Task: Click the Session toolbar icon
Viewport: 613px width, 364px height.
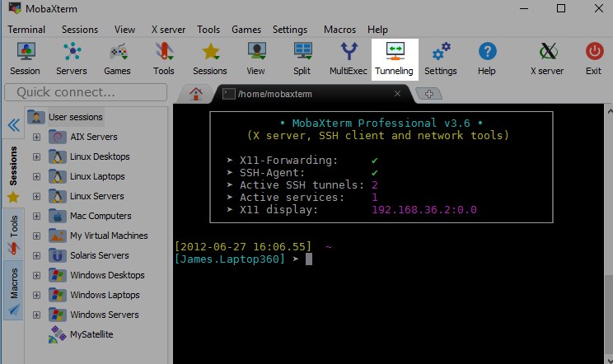Action: click(x=25, y=58)
